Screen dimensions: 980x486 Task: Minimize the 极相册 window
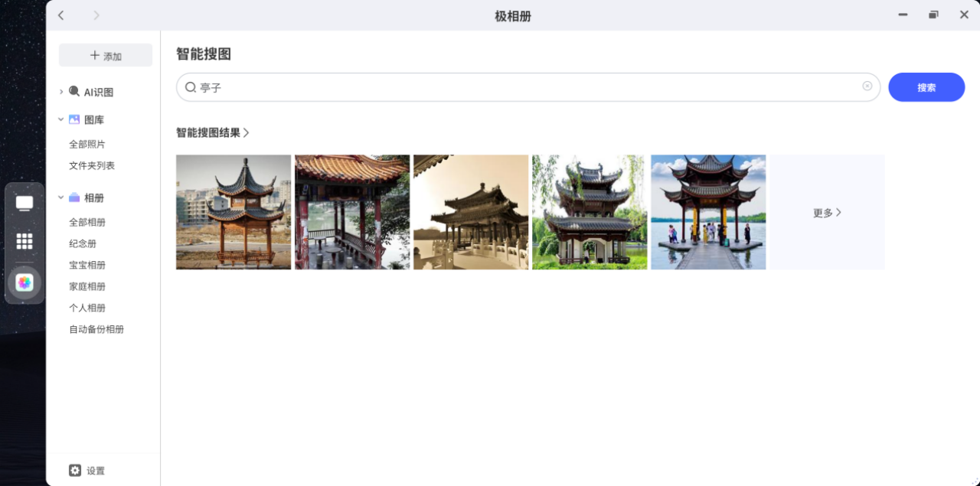903,15
